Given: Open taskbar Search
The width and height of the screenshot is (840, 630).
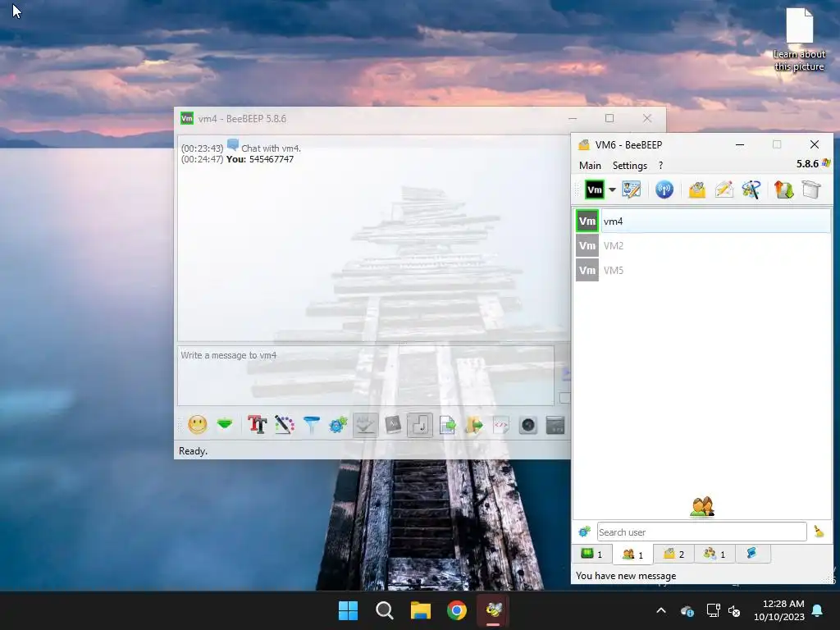Looking at the screenshot, I should click(385, 610).
